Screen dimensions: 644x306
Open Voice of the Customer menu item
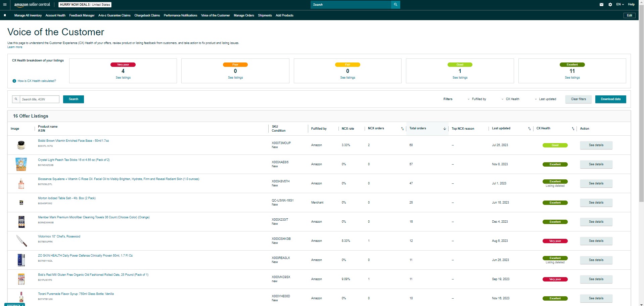click(216, 15)
